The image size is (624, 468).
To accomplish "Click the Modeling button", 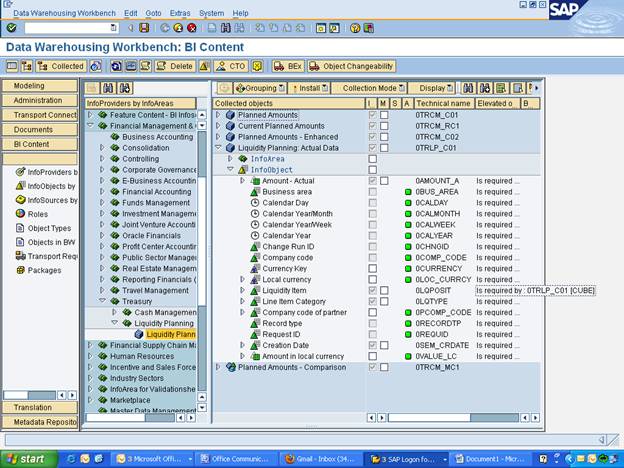I will [x=40, y=86].
